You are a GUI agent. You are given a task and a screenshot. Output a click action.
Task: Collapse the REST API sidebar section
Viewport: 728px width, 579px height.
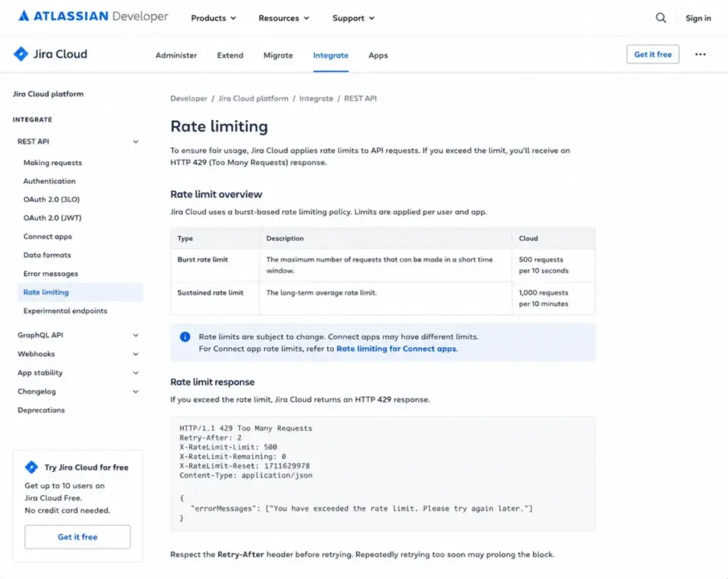pos(78,142)
